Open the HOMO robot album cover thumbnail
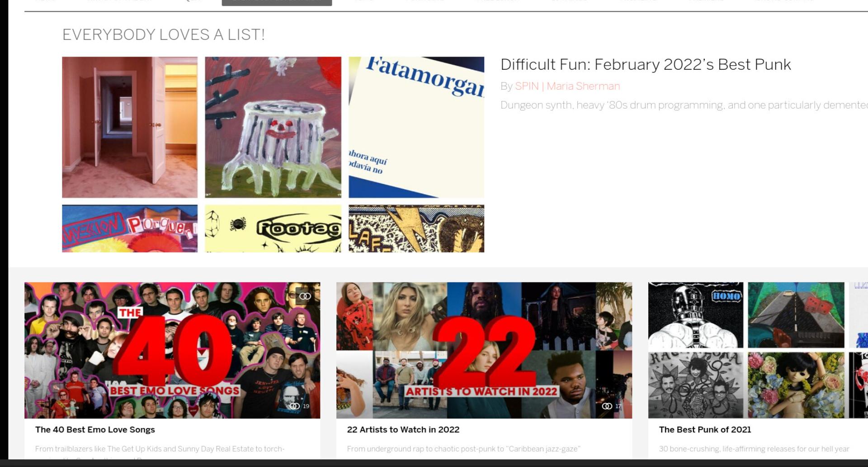The width and height of the screenshot is (868, 467). [696, 315]
